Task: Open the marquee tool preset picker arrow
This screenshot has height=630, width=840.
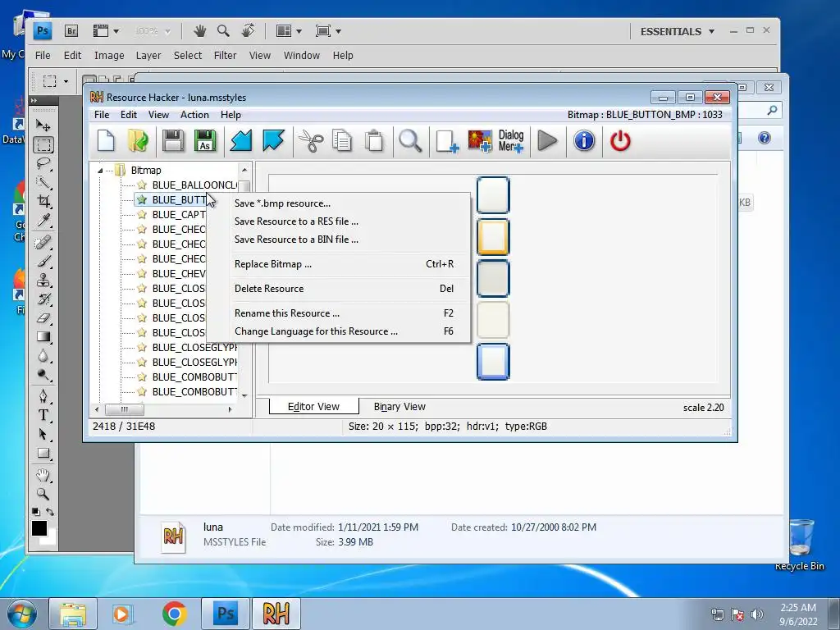Action: (66, 81)
